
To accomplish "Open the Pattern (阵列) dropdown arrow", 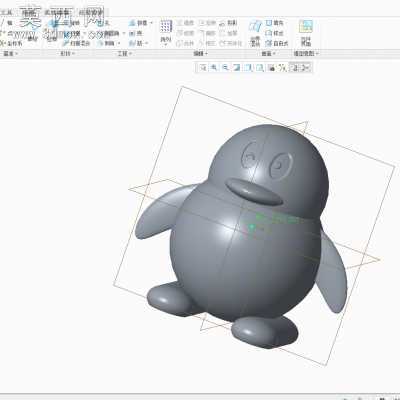I will click(166, 45).
